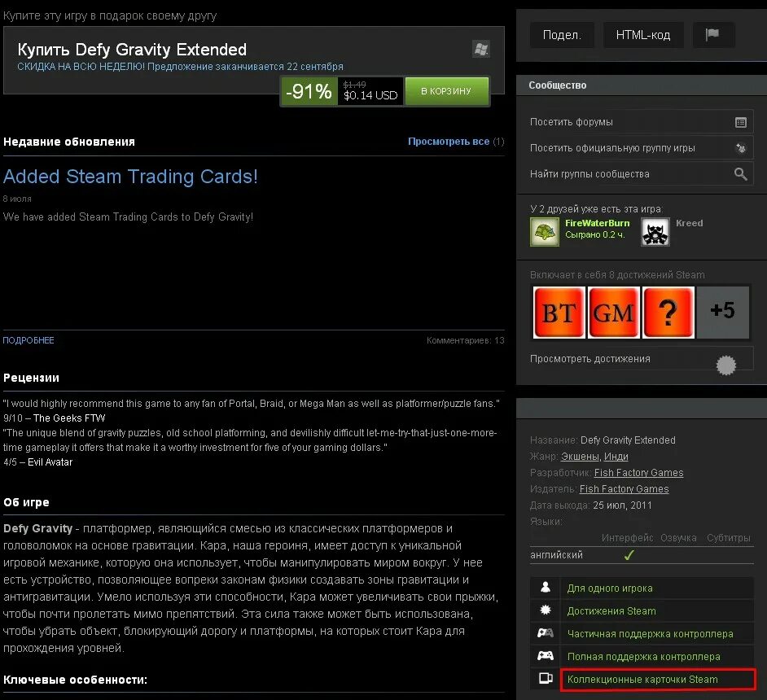Screen dimensions: 767x700
Task: Click Полная поддержка контроллера link
Action: [644, 657]
